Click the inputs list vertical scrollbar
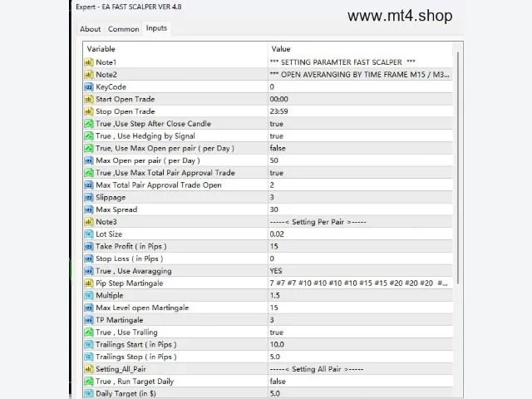 click(x=458, y=168)
